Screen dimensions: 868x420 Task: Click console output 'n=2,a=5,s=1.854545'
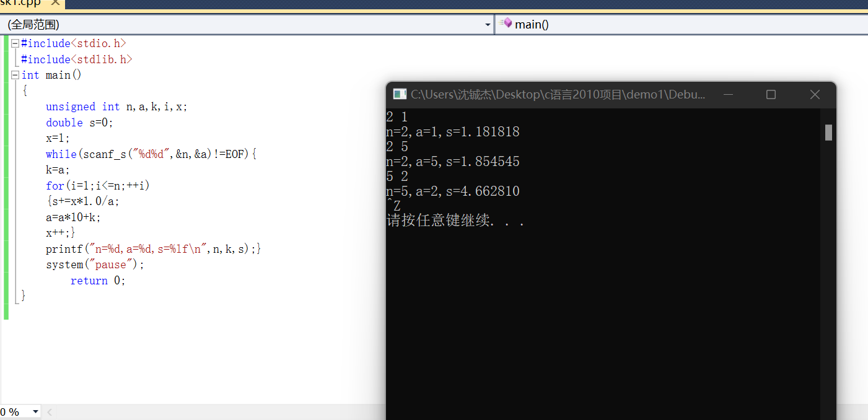tap(453, 162)
